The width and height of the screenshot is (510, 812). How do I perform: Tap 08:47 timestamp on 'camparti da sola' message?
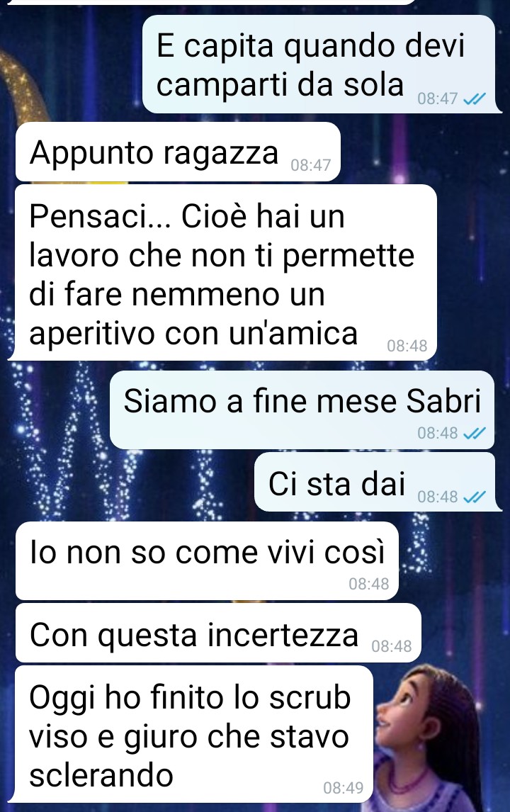pyautogui.click(x=438, y=98)
